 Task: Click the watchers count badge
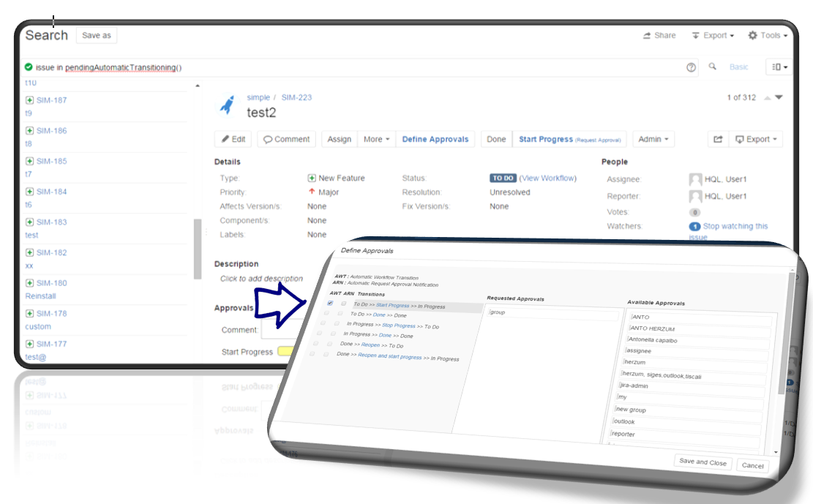[694, 227]
